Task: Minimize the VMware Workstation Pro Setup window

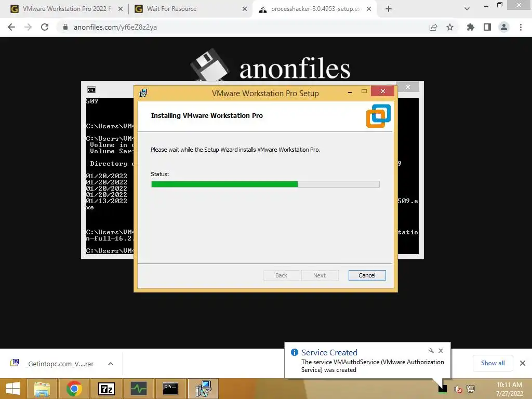Action: coord(350,92)
